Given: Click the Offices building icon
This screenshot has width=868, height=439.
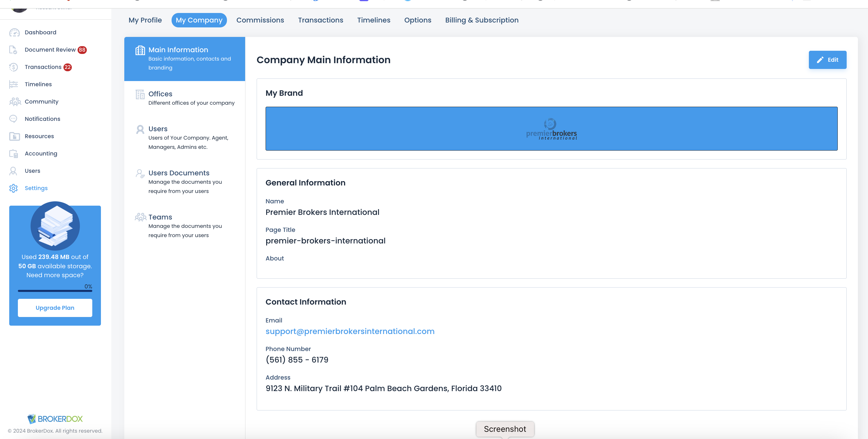Looking at the screenshot, I should pos(140,95).
